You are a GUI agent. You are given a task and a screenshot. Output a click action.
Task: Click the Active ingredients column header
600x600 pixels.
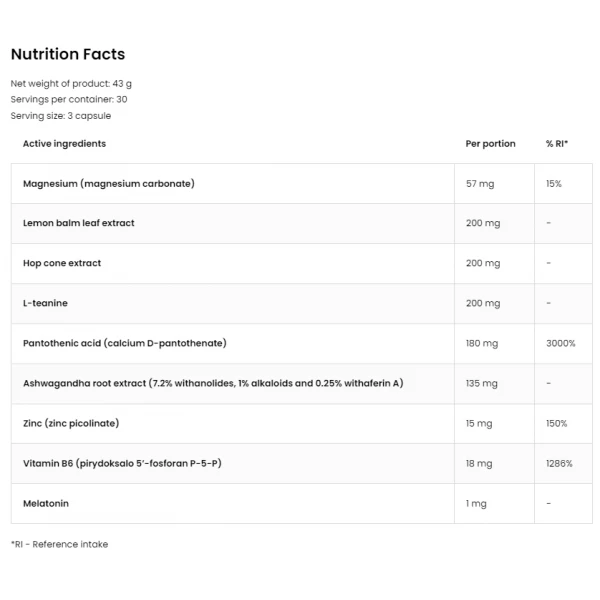tap(64, 143)
